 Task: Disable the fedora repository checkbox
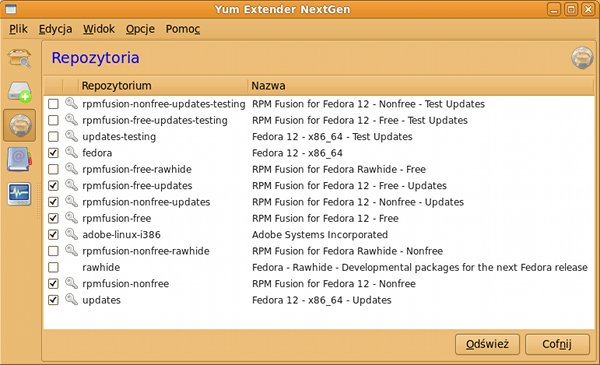53,153
